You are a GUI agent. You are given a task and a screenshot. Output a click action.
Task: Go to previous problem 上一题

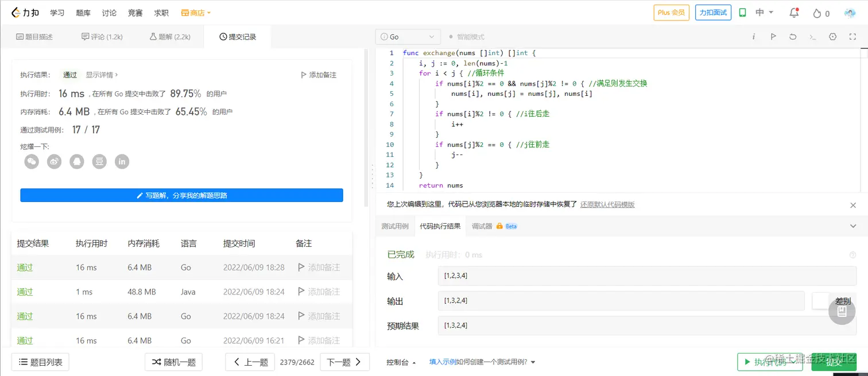pos(250,362)
